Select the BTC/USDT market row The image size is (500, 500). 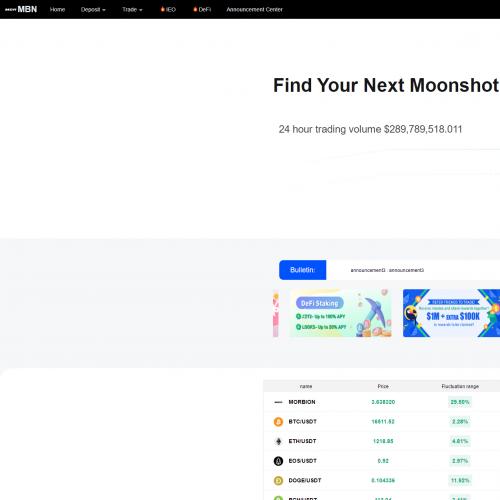(382, 422)
